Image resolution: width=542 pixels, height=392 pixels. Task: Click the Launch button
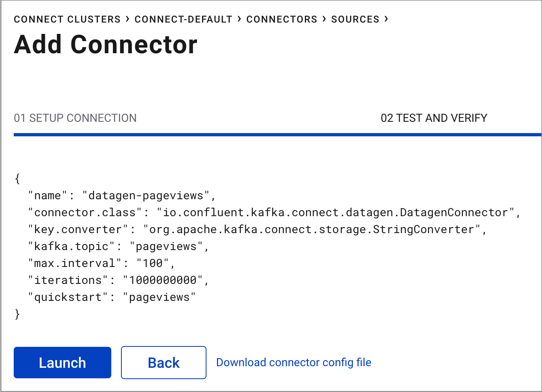[x=62, y=362]
